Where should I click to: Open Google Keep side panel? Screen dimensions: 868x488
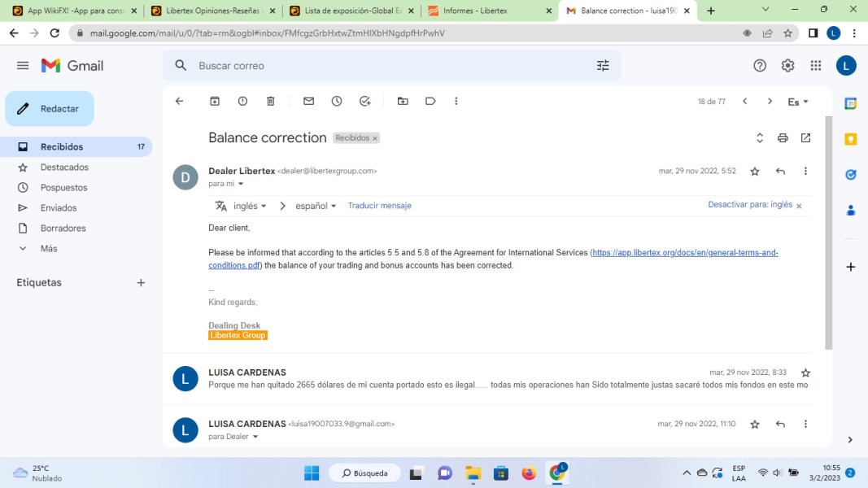851,139
